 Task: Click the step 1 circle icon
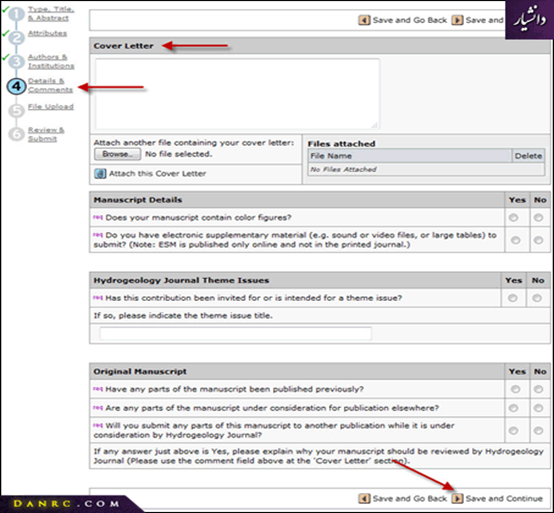[16, 14]
